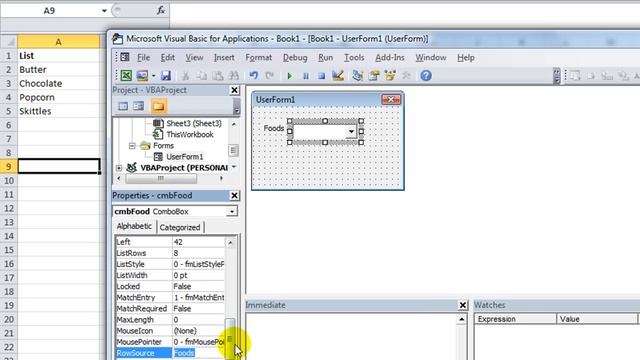Open the Window menu
The width and height of the screenshot is (640, 360).
tap(431, 58)
